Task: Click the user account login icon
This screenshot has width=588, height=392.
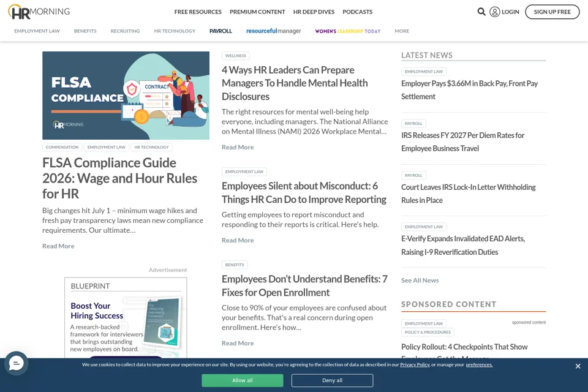Action: (495, 12)
